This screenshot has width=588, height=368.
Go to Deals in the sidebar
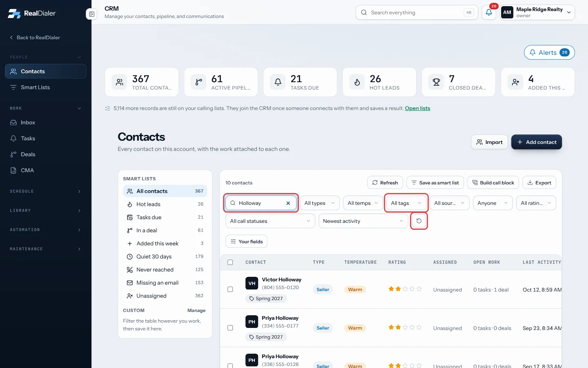(46, 155)
